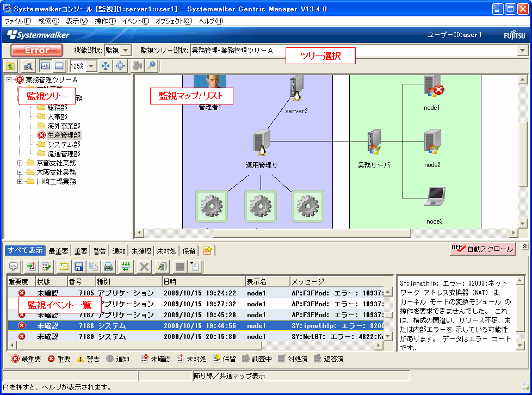This screenshot has width=532, height=395.
Task: Click the speech bubble message icon
Action: (14, 267)
